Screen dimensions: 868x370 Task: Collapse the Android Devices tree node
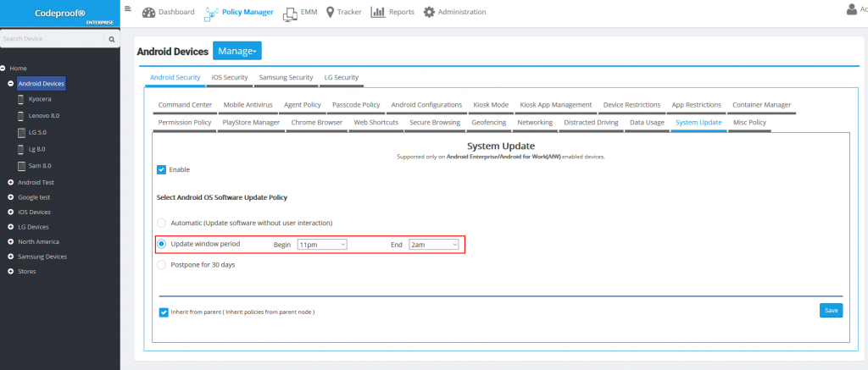pyautogui.click(x=11, y=84)
